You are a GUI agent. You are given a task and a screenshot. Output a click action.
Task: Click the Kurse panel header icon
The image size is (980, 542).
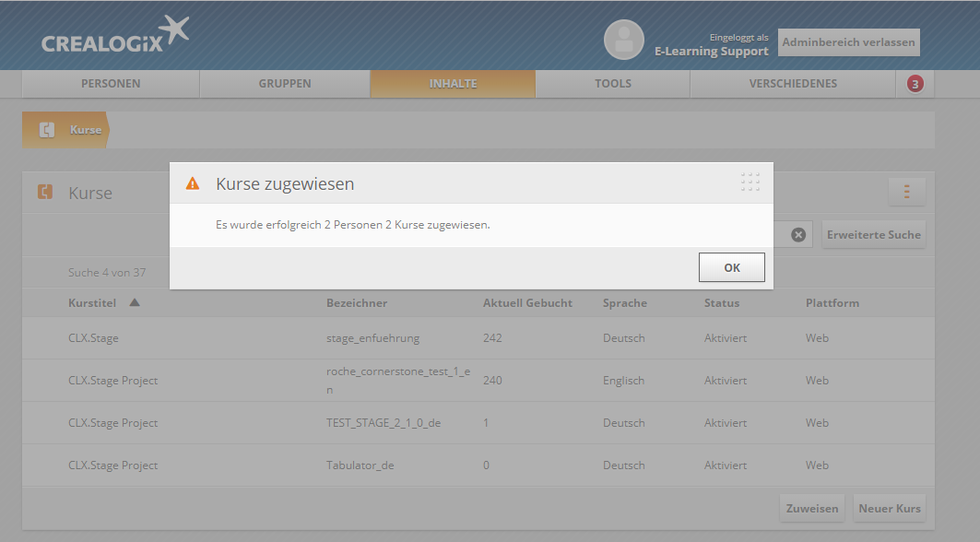click(45, 193)
